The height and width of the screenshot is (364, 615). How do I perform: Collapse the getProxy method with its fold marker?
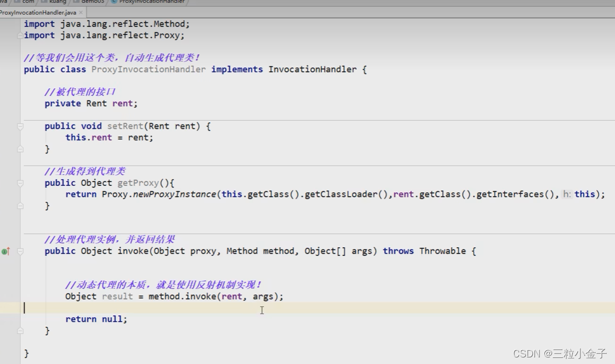[x=20, y=183]
